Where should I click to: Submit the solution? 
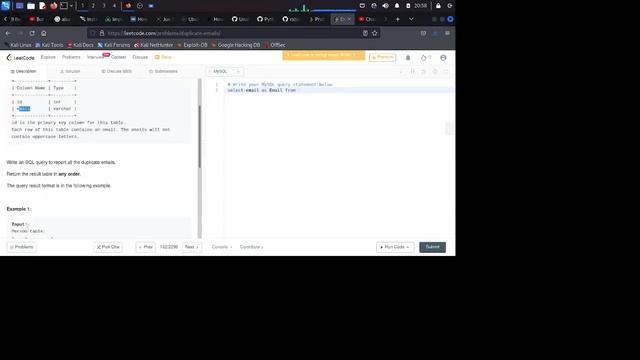pos(432,247)
